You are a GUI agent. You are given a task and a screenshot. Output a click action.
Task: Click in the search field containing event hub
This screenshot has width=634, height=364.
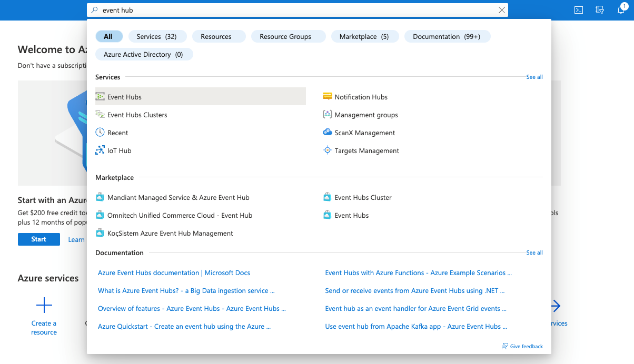tap(298, 10)
